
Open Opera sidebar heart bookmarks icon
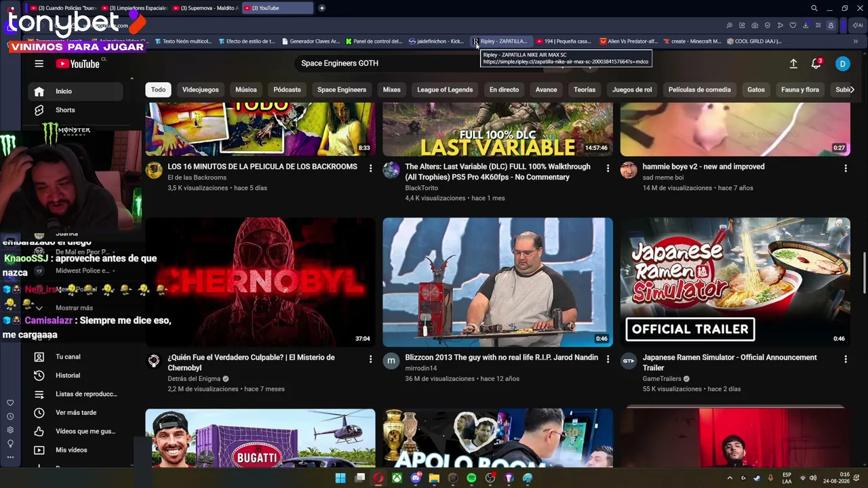10,403
